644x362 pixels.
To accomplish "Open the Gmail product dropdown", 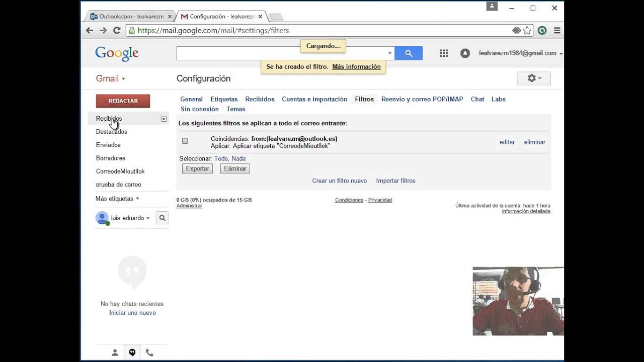I will click(111, 78).
